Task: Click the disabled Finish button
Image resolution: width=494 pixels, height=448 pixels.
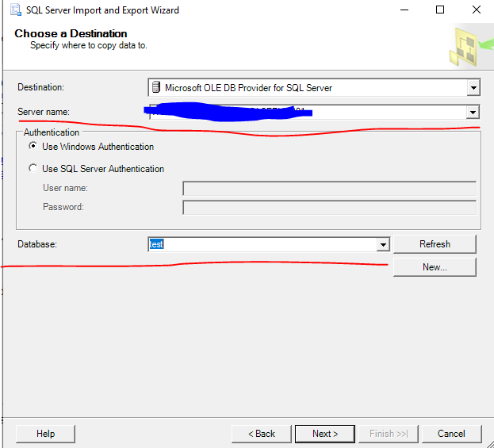Action: pos(389,434)
